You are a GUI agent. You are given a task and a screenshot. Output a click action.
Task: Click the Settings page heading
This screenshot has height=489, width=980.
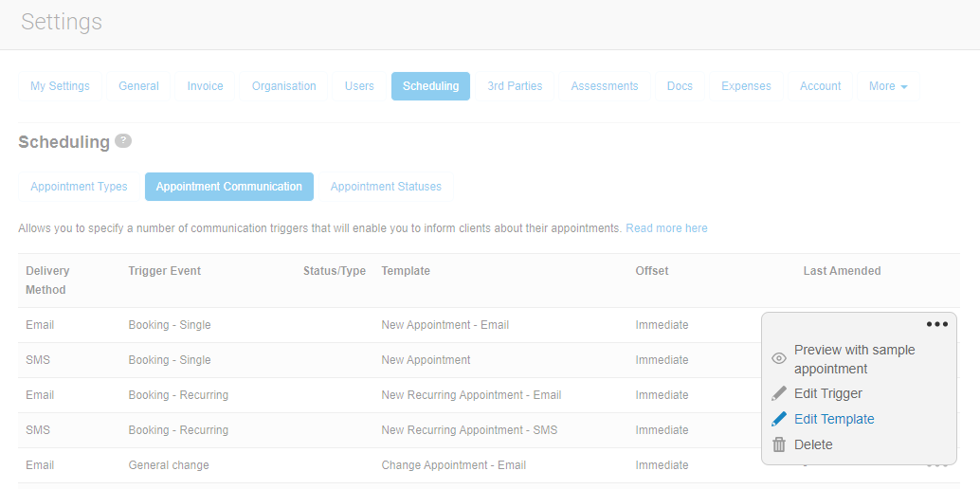pyautogui.click(x=62, y=22)
